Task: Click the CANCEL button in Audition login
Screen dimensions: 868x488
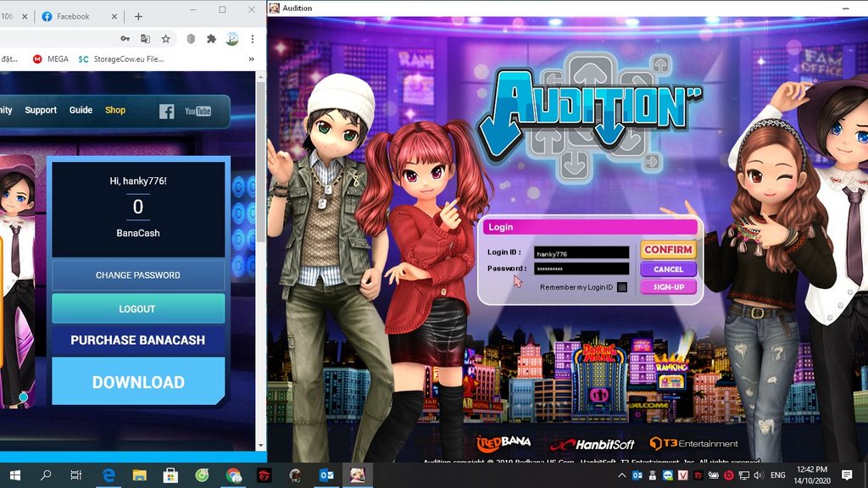Action: click(x=668, y=269)
